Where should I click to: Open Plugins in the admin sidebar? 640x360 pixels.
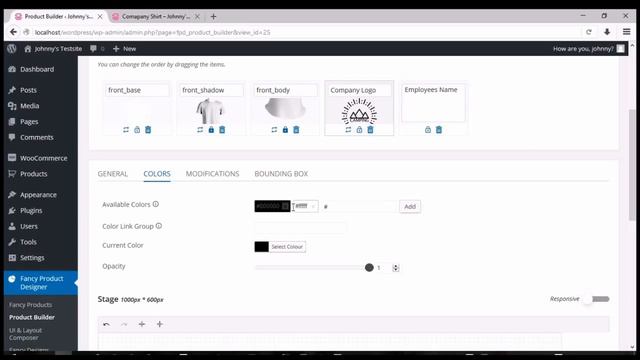click(31, 211)
